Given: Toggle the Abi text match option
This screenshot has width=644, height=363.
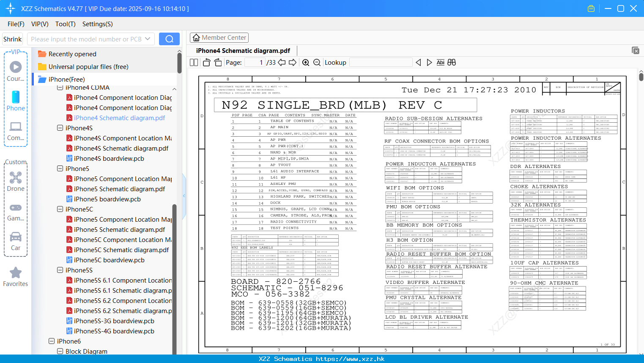Looking at the screenshot, I should 440,63.
